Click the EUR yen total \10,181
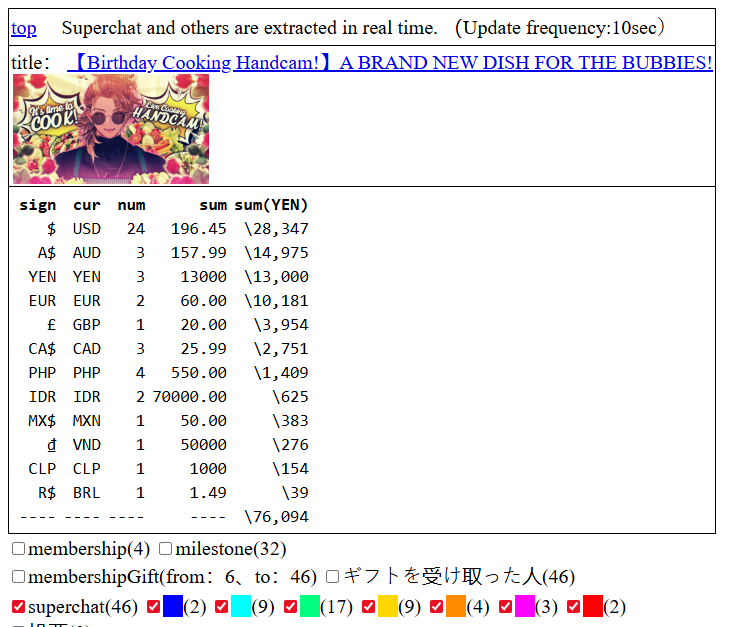 coord(276,301)
